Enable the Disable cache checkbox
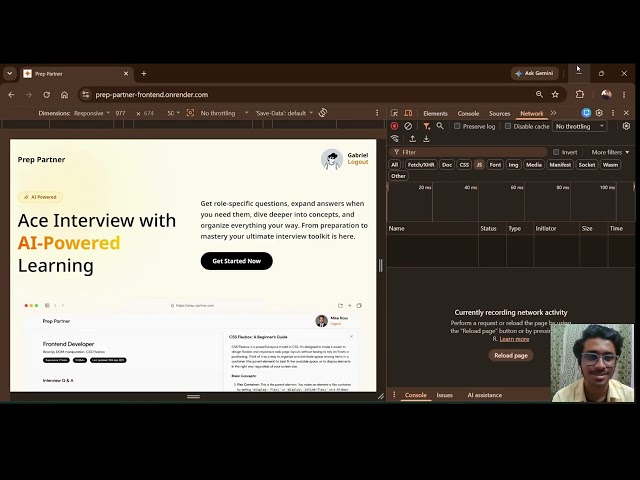The width and height of the screenshot is (640, 480). pyautogui.click(x=508, y=126)
